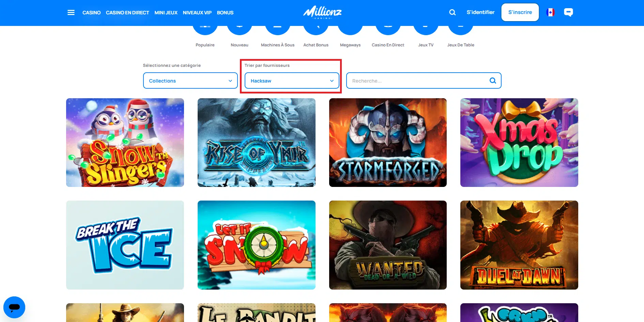Select the Machines À Sous category icon

coord(277,30)
